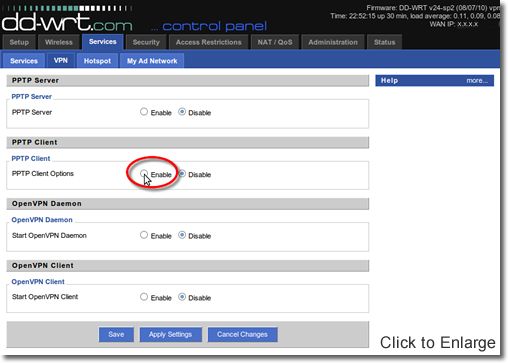The image size is (508, 363).
Task: Enable the PPTP Server option
Action: click(x=144, y=112)
